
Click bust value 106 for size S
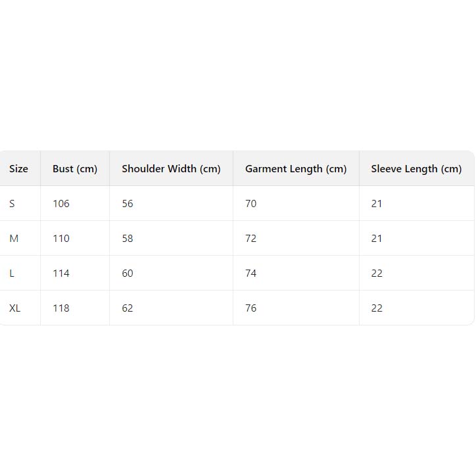(x=61, y=204)
